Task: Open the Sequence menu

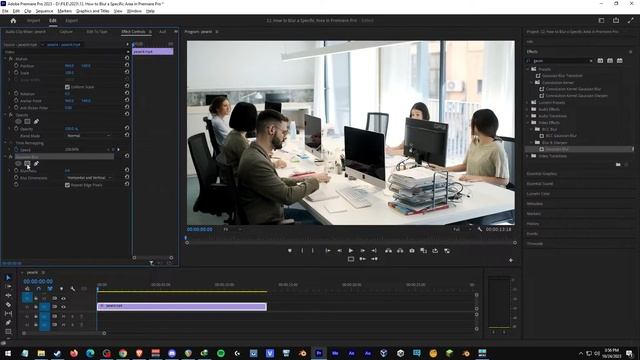Action: [x=44, y=11]
